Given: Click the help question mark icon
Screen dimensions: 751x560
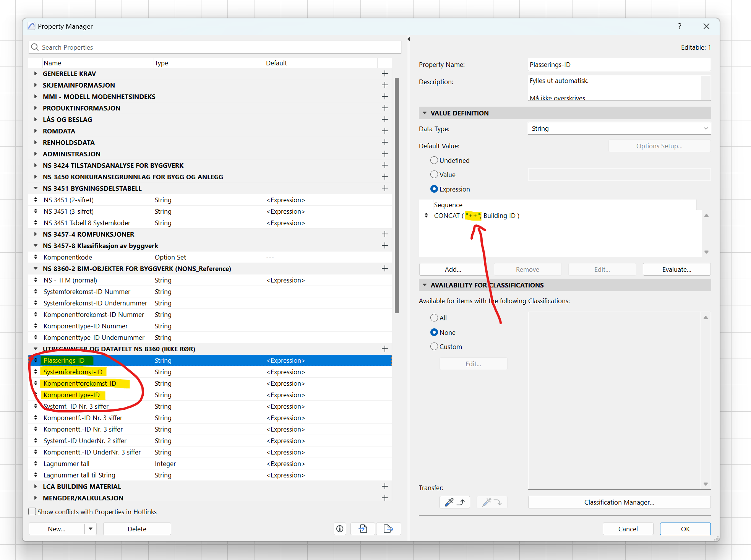Looking at the screenshot, I should [679, 26].
